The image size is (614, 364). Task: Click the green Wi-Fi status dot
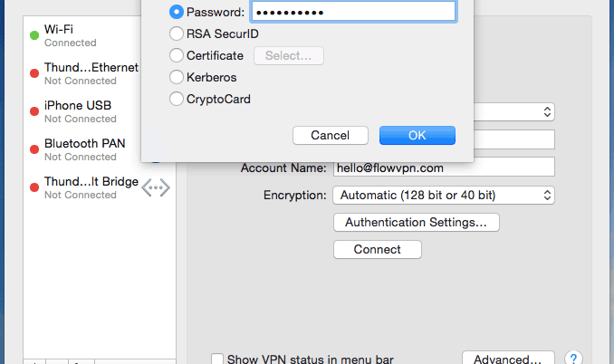pos(34,36)
